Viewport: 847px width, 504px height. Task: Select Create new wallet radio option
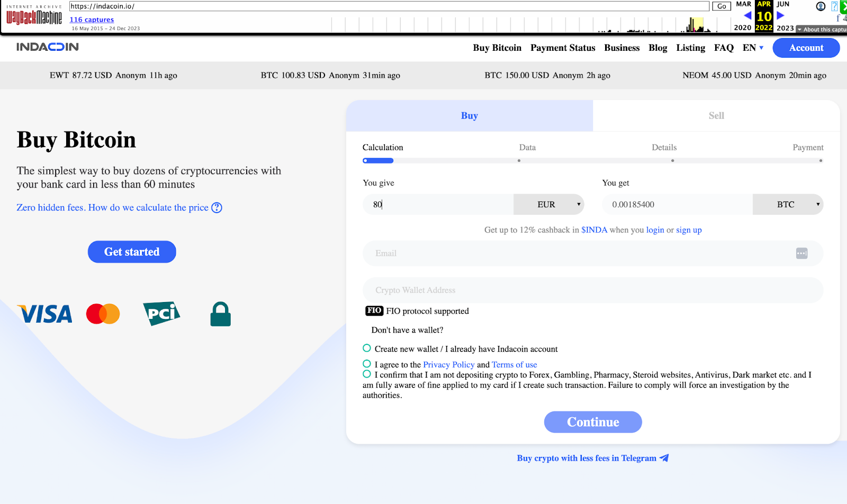pyautogui.click(x=366, y=348)
